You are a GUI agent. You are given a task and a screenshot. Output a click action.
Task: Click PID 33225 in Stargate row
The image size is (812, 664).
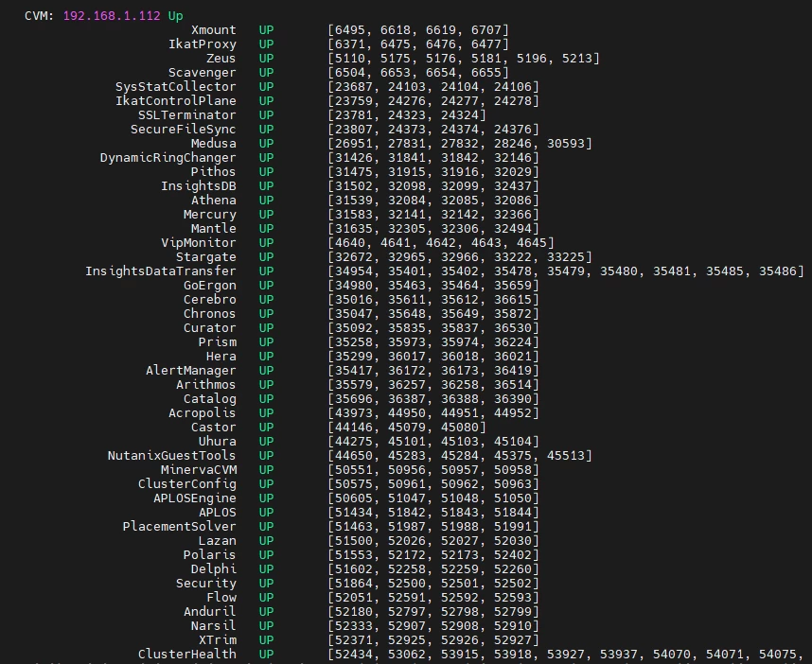pos(566,257)
